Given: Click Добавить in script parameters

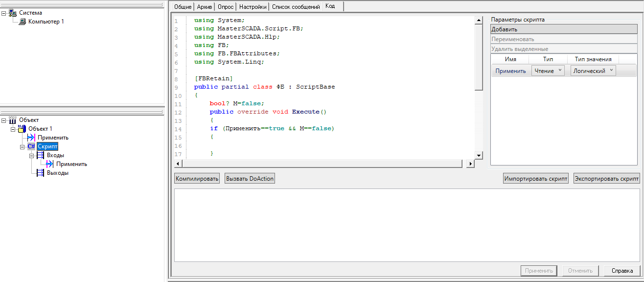Looking at the screenshot, I should (563, 29).
